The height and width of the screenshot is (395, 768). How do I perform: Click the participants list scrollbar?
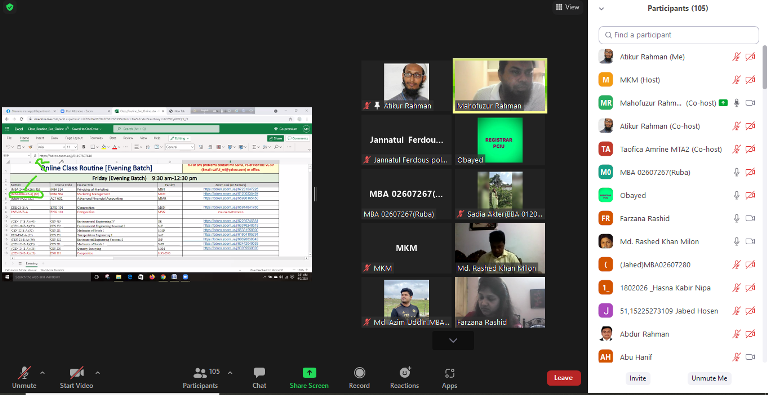765,68
